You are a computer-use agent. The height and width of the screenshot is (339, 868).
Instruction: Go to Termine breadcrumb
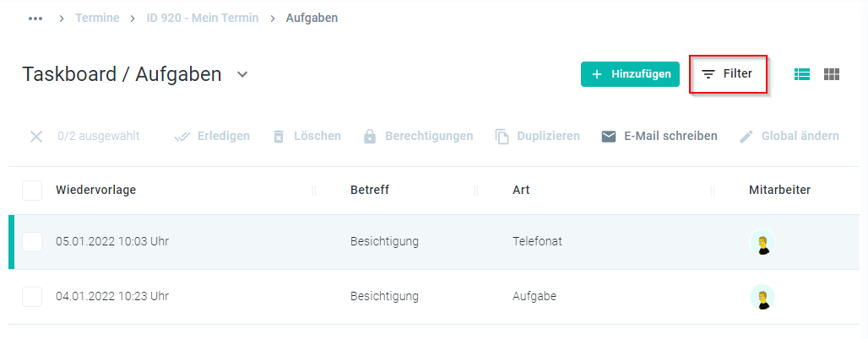(97, 18)
